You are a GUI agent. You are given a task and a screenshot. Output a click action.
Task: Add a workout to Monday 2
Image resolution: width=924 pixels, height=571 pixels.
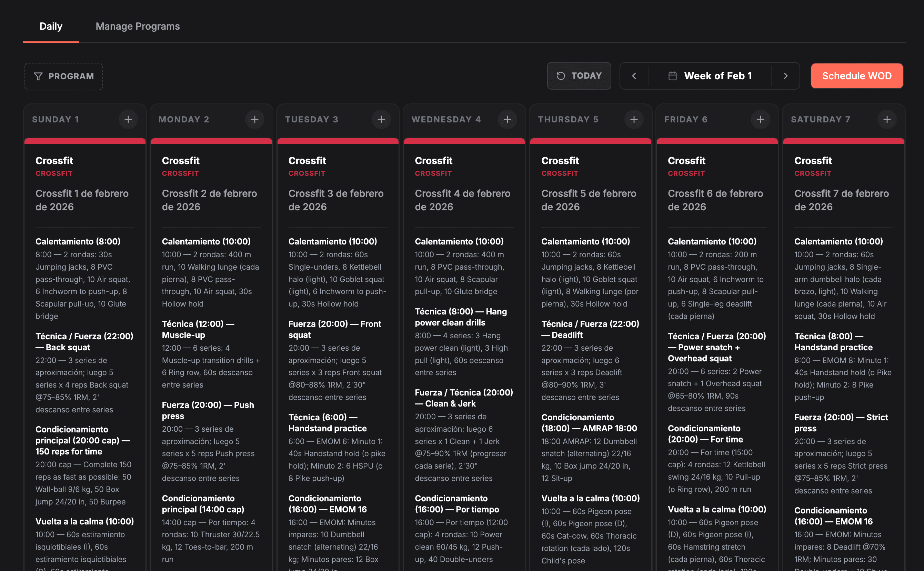(x=254, y=119)
